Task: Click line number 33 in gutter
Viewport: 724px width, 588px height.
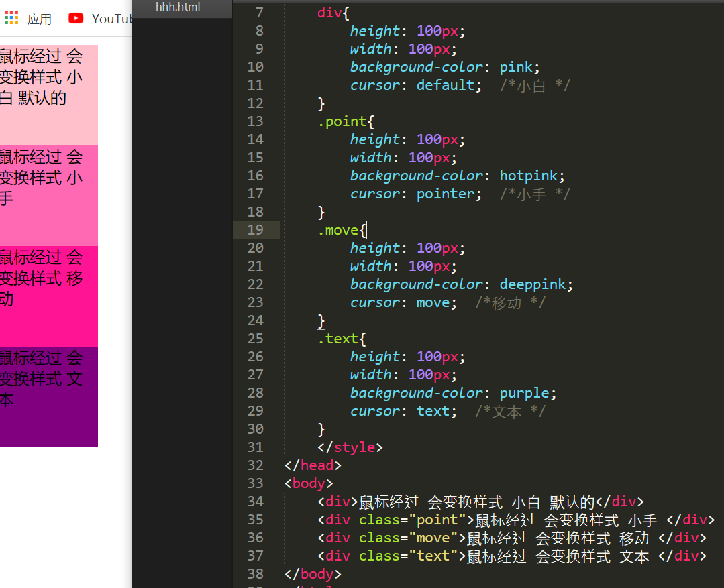Action: [x=256, y=483]
